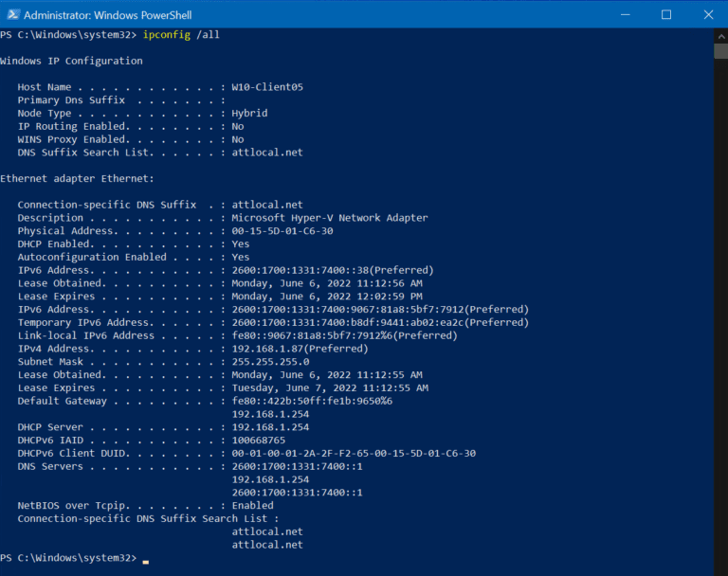Viewport: 728px width, 576px height.
Task: Click temporary IPv6 address ending ab02:ea2c
Action: 380,322
